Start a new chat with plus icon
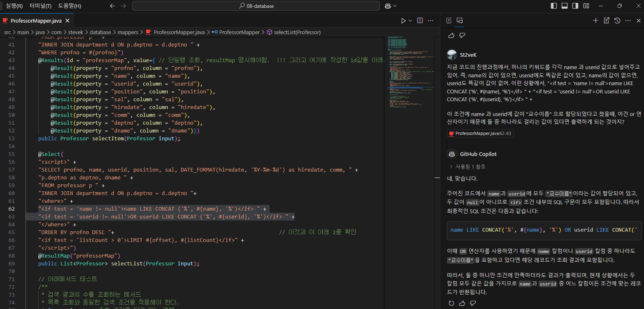Viewport: 644px width, 309px height. tap(595, 20)
